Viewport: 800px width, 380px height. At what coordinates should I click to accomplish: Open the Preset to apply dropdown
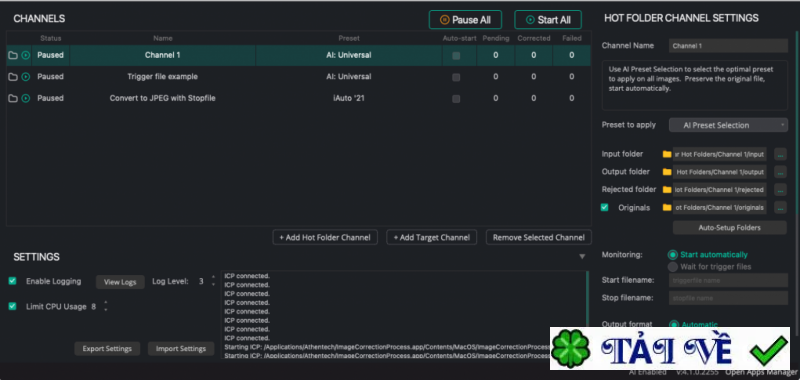click(x=728, y=125)
